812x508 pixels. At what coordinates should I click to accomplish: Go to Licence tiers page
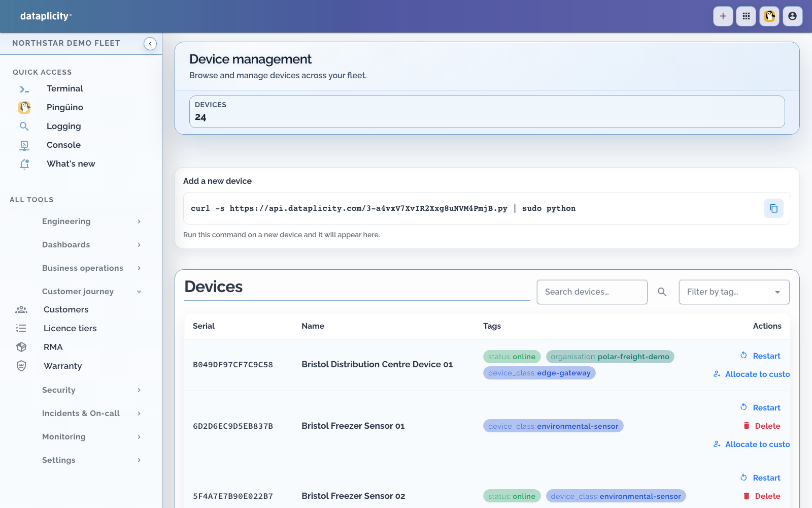(70, 328)
